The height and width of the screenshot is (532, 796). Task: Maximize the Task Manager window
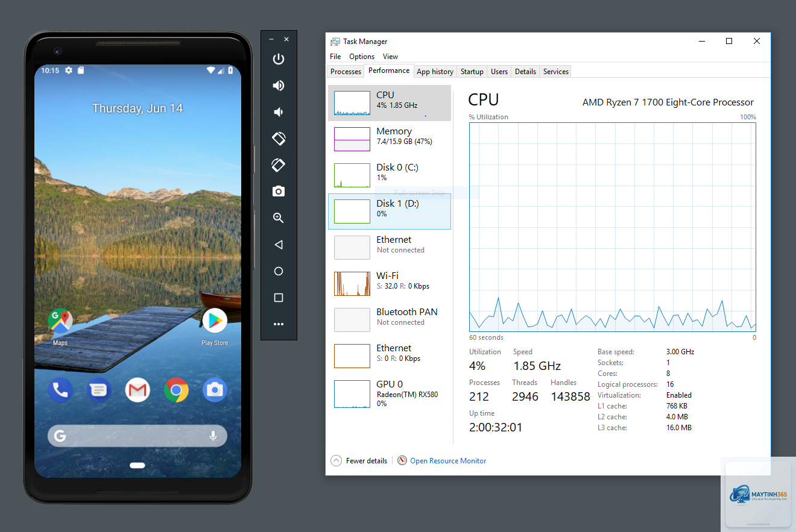[729, 41]
